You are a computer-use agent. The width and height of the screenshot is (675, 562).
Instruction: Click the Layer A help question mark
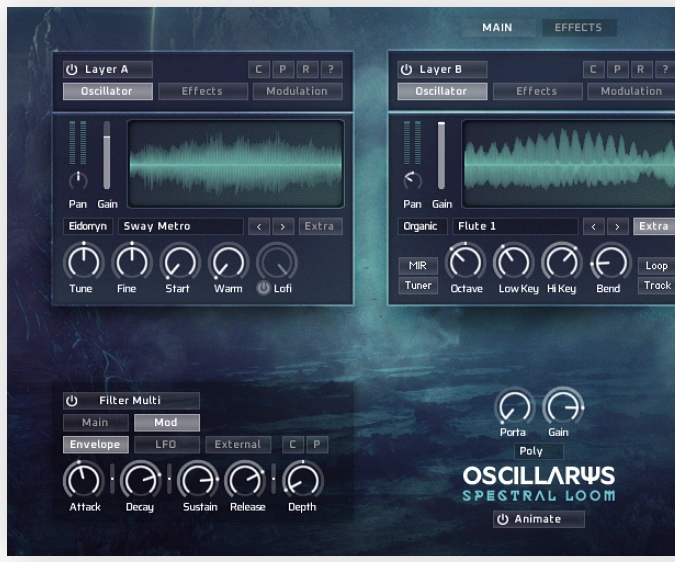point(331,70)
